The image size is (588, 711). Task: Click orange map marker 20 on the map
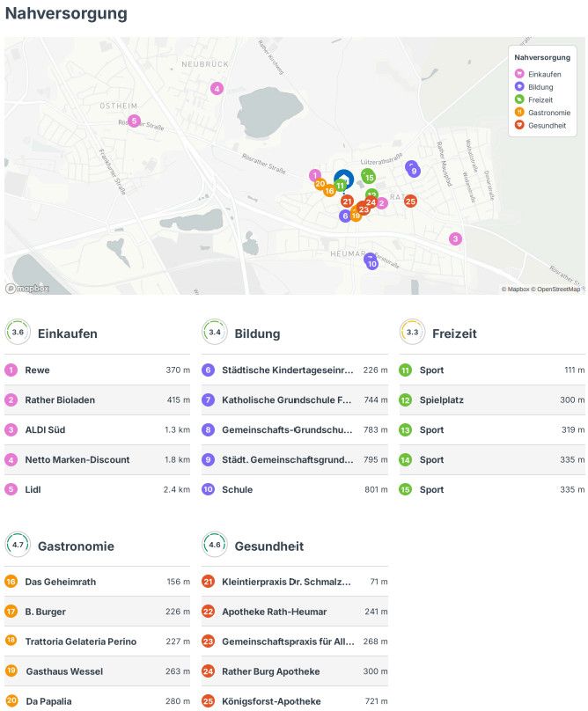click(x=320, y=184)
